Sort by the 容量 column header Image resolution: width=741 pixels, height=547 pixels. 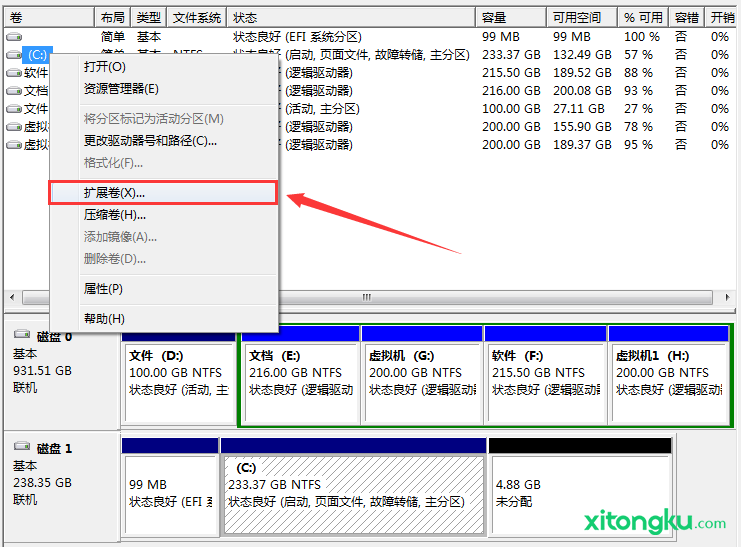click(510, 18)
